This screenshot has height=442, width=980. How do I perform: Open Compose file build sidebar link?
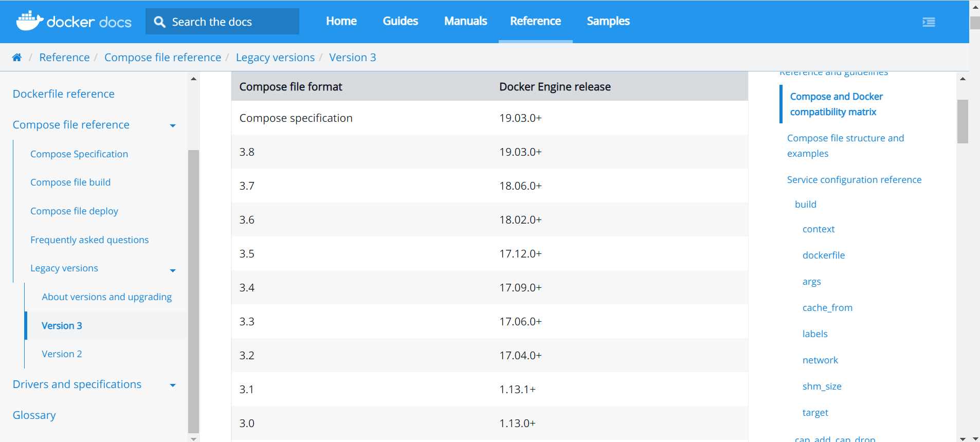coord(70,182)
